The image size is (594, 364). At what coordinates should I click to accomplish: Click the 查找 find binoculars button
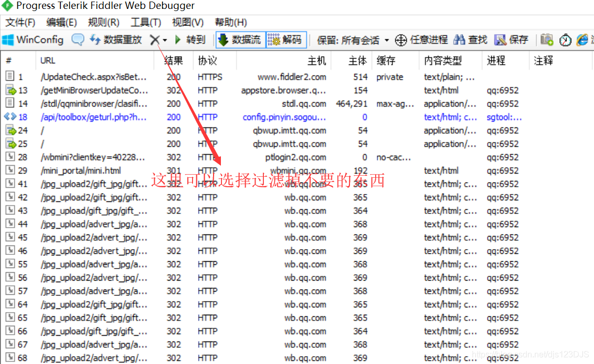pos(470,40)
